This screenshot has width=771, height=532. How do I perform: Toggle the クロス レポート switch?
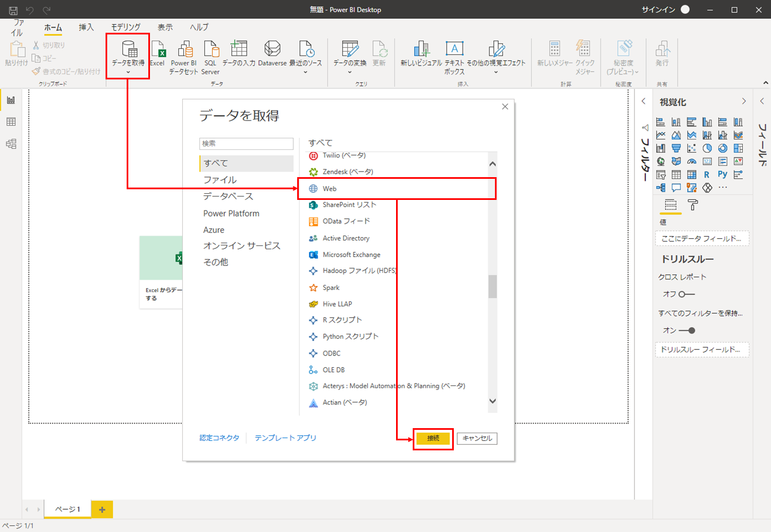(x=687, y=294)
